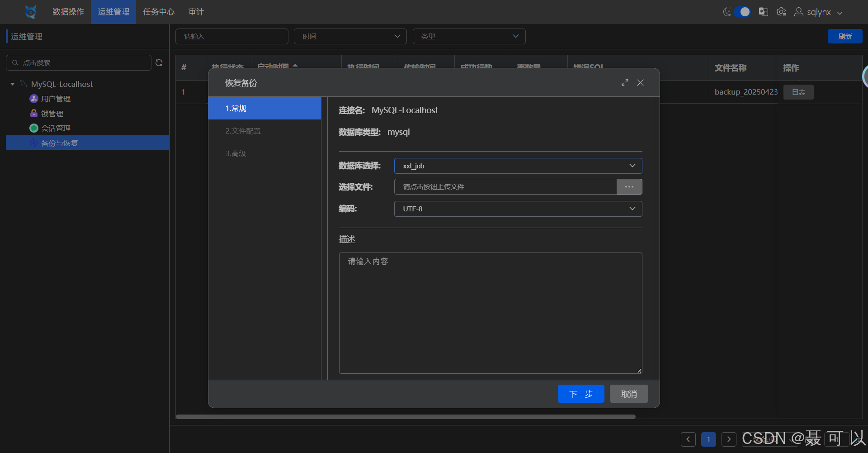Open 任务中心 menu

pyautogui.click(x=159, y=12)
